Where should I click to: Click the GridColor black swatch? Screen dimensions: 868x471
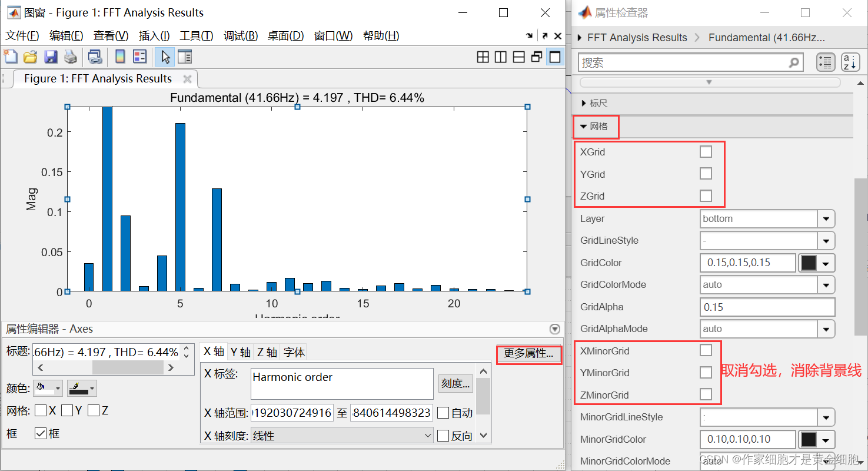(809, 263)
